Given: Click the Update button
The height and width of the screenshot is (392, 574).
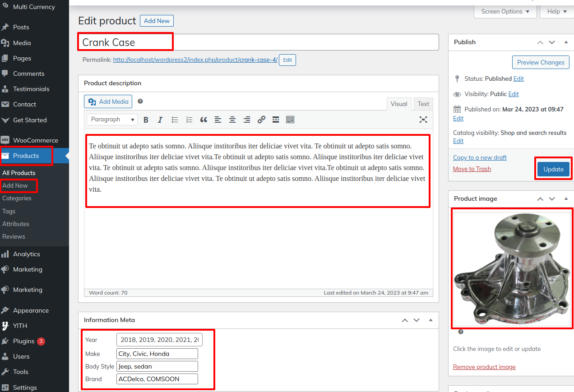Looking at the screenshot, I should (553, 169).
